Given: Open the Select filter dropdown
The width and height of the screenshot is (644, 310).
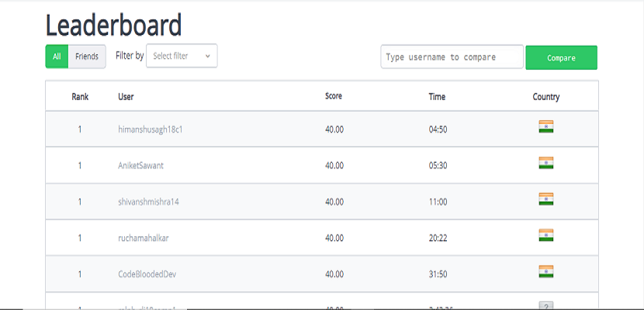Looking at the screenshot, I should (x=182, y=56).
